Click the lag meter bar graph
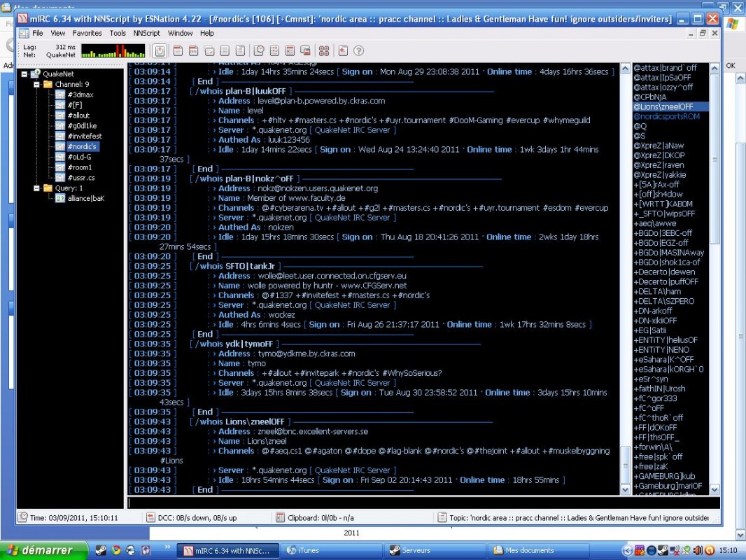 coord(113,50)
